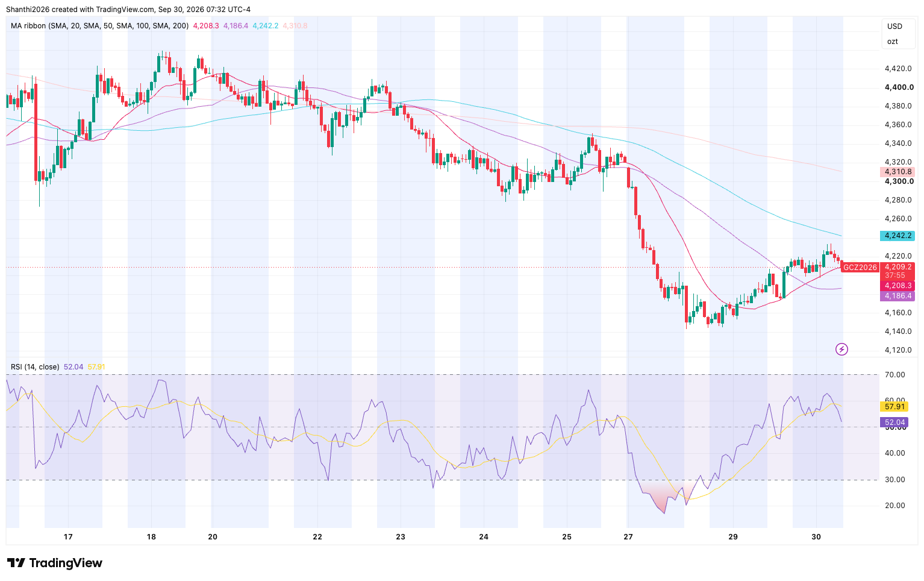Click the 70.00 RSI axis level
The image size is (924, 581).
coord(894,375)
